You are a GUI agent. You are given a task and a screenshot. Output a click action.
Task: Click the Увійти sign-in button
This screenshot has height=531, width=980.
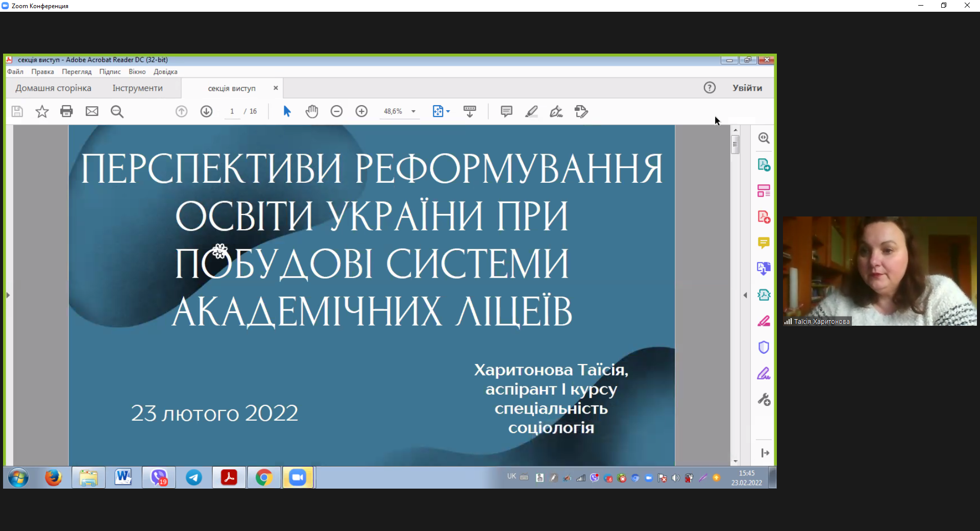pos(747,88)
